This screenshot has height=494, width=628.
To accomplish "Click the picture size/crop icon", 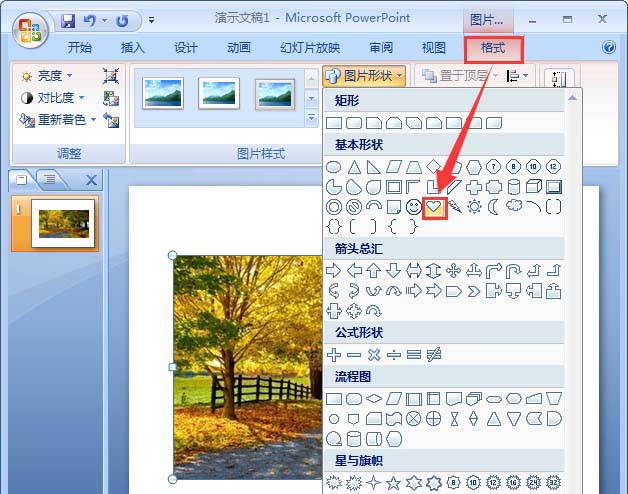I will (x=559, y=78).
